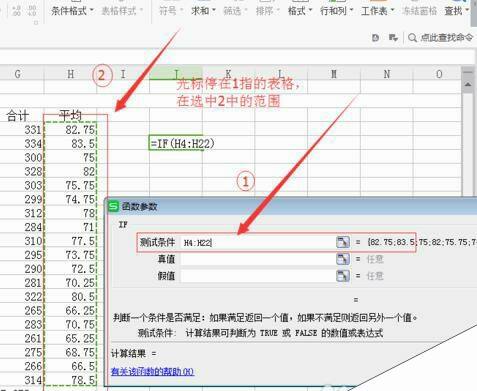Viewport: 477px width, 391px height.
Task: Expand the 求和 dropdown menu
Action: click(x=203, y=11)
